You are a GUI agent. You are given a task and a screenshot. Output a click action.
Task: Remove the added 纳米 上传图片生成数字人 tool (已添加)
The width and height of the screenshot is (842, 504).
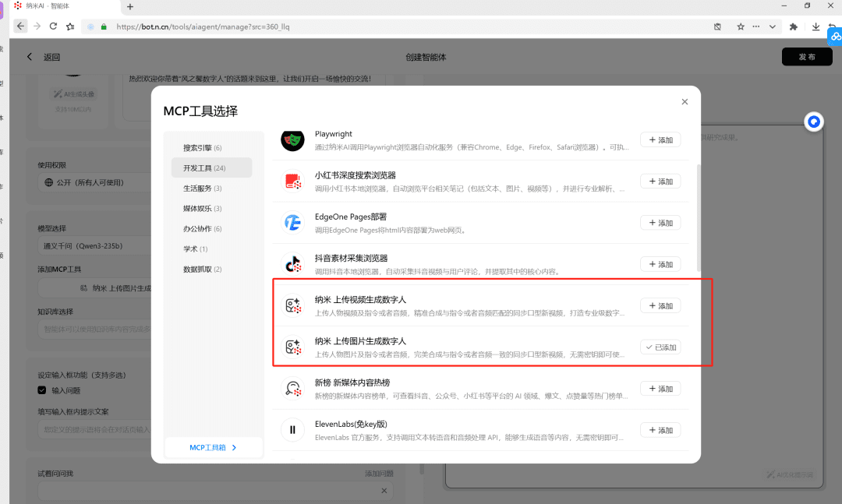pos(660,347)
